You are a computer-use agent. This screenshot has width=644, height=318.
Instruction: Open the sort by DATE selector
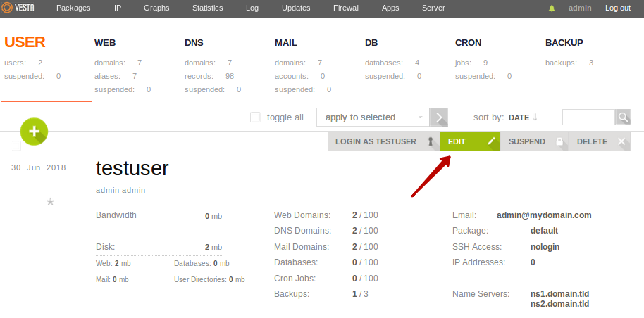pyautogui.click(x=519, y=117)
